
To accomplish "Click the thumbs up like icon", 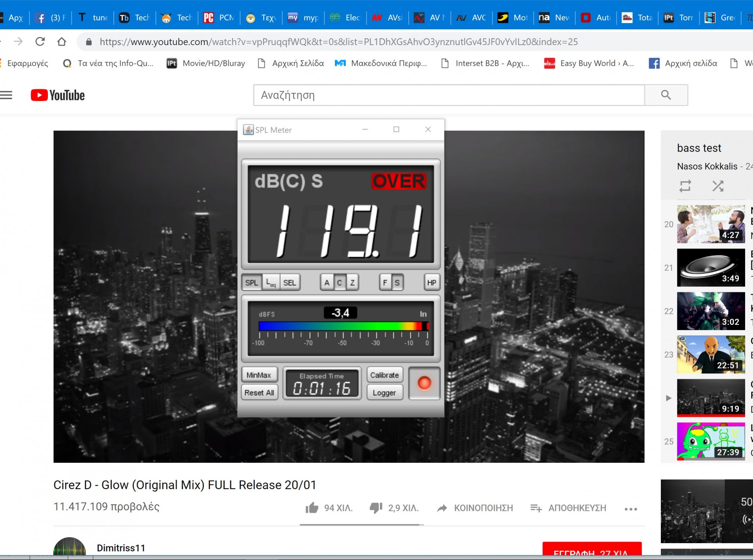I will (312, 508).
